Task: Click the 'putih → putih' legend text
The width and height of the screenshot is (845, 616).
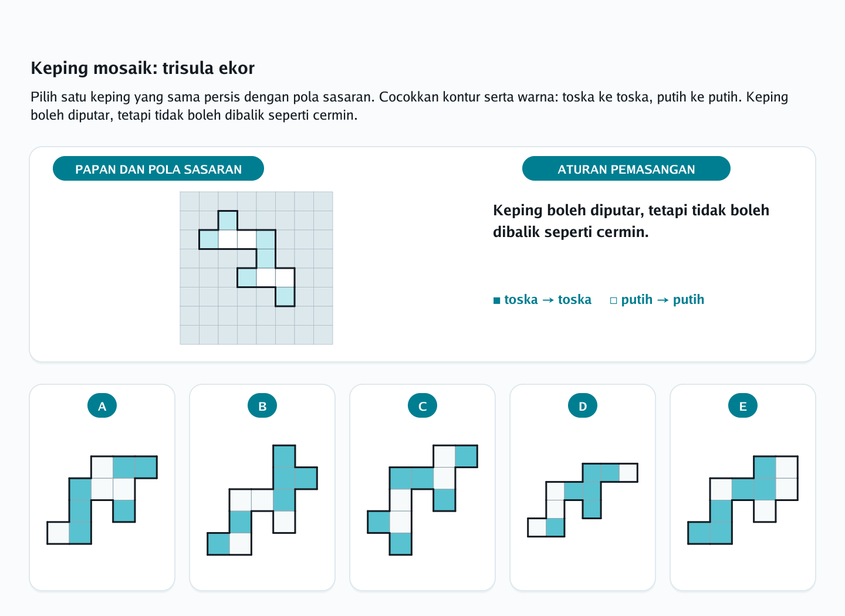Action: click(663, 300)
